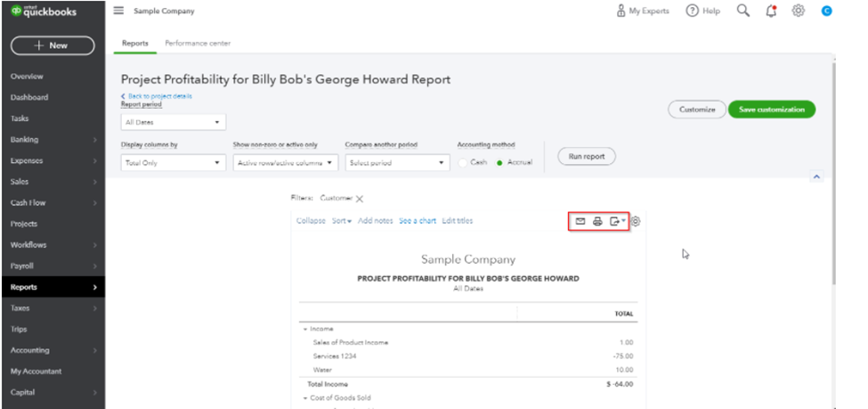Open Cash Flow in sidebar
Image resolution: width=868 pixels, height=409 pixels.
pos(53,203)
